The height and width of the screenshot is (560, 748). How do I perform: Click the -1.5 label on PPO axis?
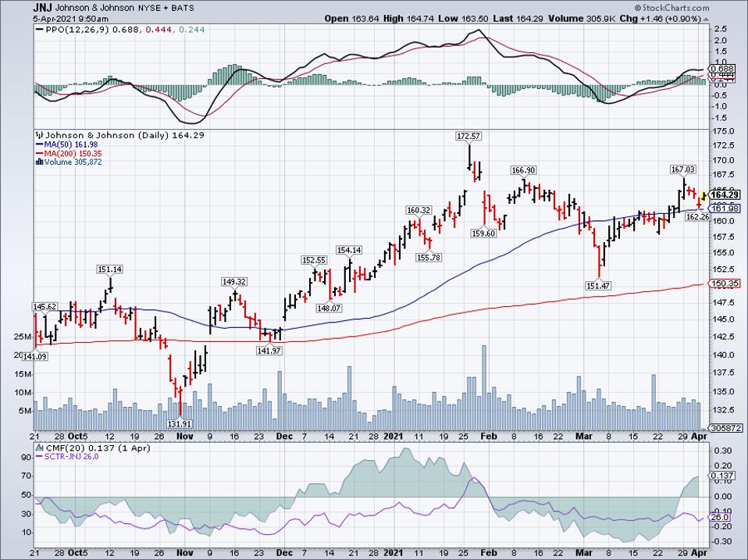pos(719,118)
